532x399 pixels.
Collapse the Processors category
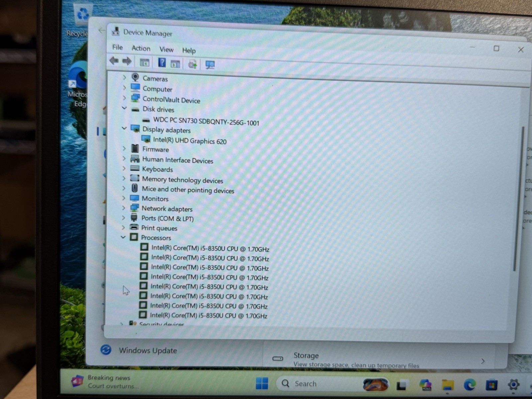click(x=123, y=237)
